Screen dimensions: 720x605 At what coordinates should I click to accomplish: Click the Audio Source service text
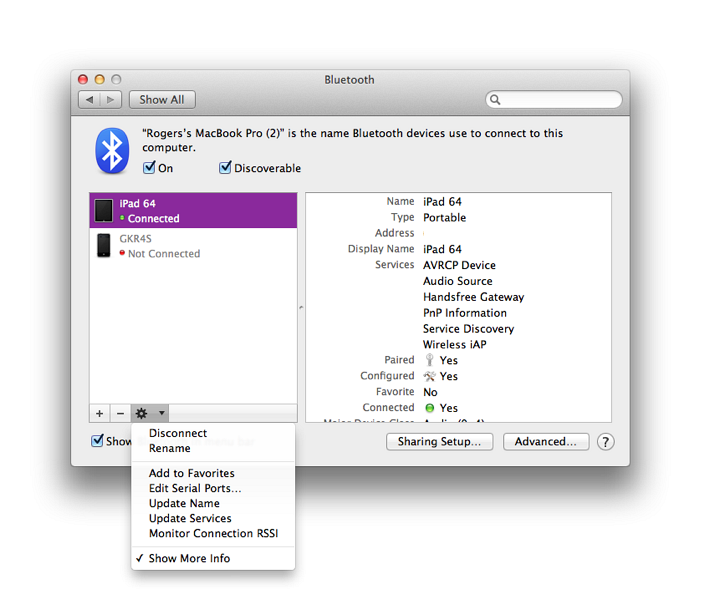tap(458, 281)
